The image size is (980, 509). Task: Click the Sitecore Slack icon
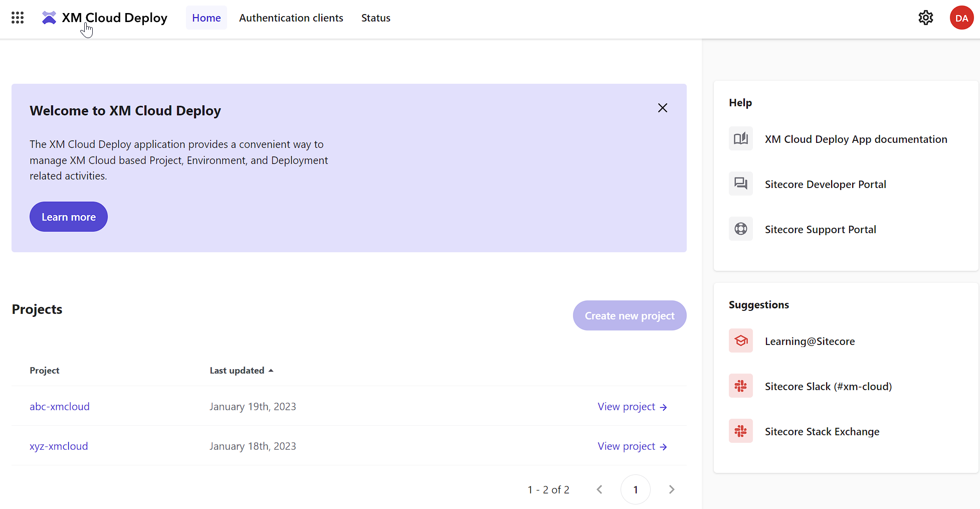point(740,386)
